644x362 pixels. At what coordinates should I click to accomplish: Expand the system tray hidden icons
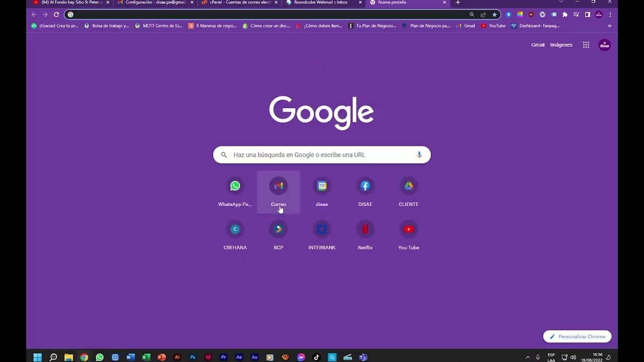[x=528, y=357]
